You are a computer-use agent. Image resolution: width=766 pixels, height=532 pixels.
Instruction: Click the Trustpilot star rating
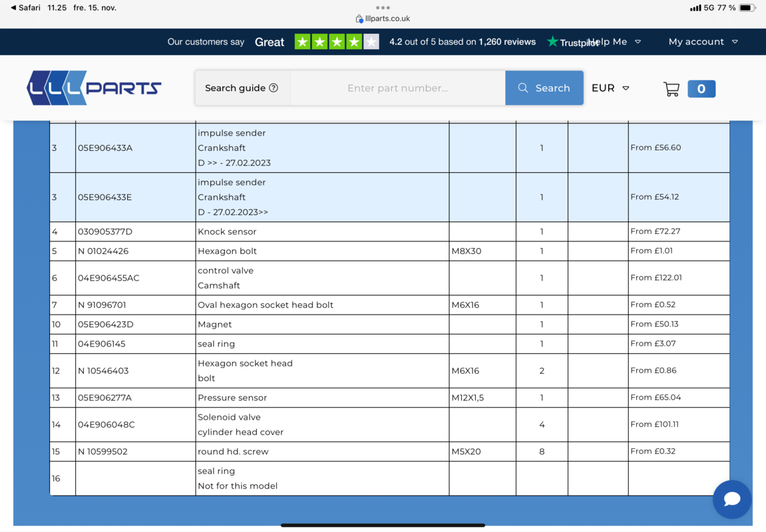[x=337, y=42]
